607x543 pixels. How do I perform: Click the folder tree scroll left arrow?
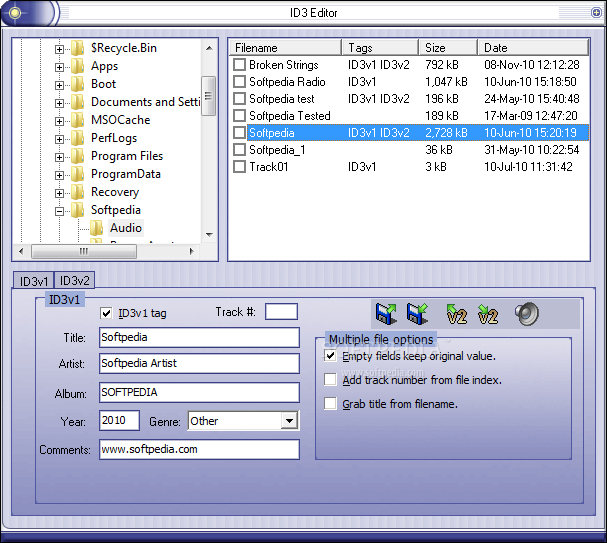21,251
